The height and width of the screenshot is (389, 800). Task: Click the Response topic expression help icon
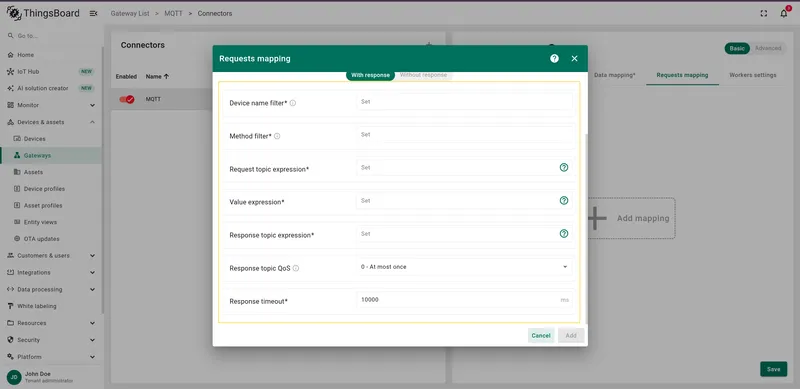(564, 233)
